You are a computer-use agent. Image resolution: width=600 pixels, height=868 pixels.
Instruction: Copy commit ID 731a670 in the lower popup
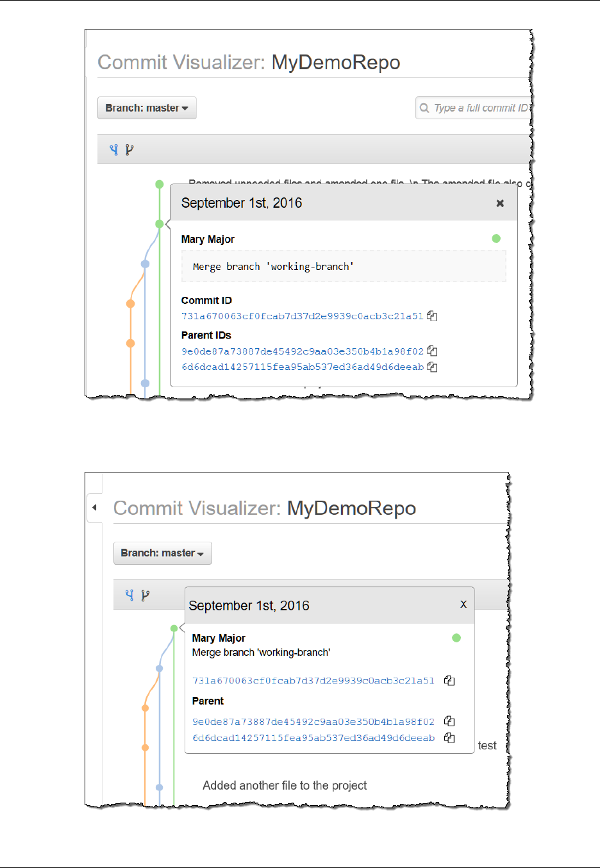pos(449,681)
